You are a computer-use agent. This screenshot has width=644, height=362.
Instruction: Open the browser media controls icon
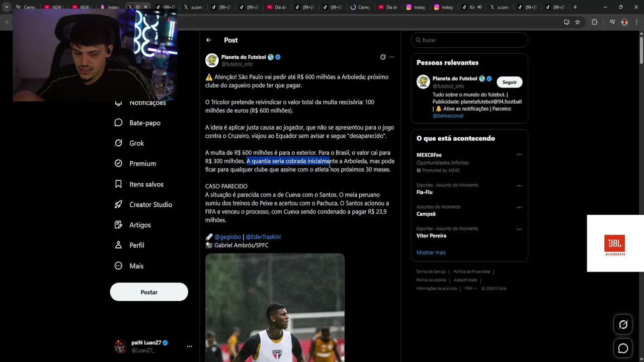[612, 22]
